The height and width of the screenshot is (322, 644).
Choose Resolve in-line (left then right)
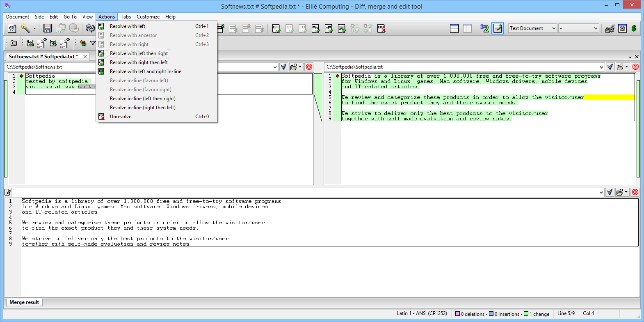pyautogui.click(x=157, y=99)
